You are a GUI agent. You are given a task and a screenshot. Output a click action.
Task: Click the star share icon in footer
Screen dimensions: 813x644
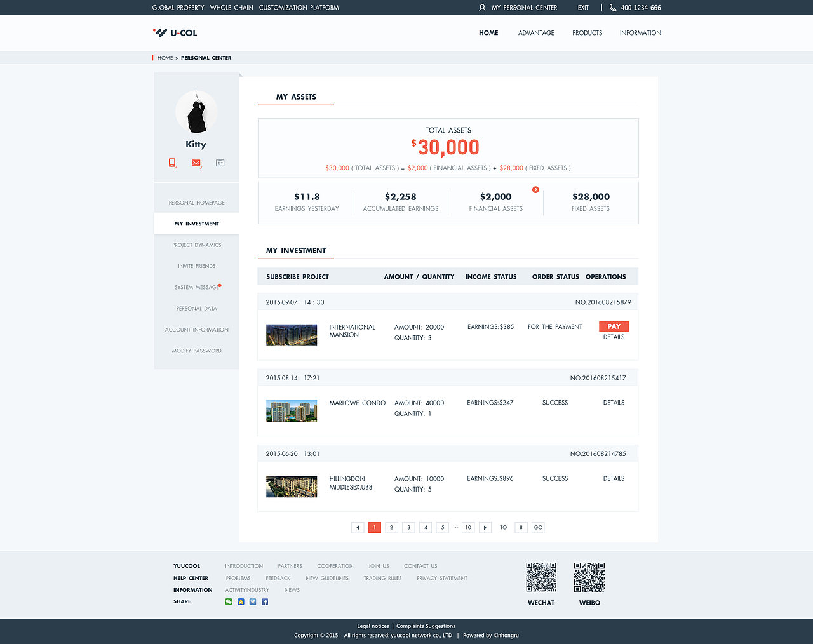pos(241,601)
